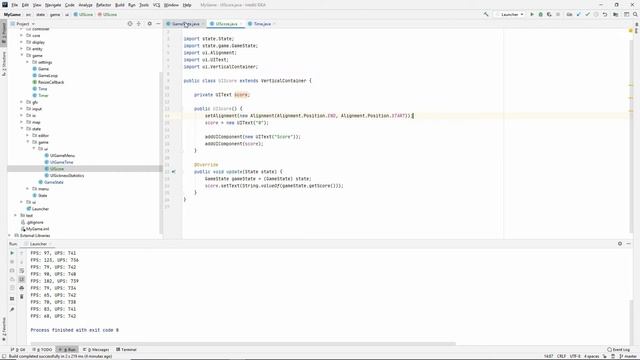Open the Git tool window button
Screen dimensions: 640x360
coord(18,349)
